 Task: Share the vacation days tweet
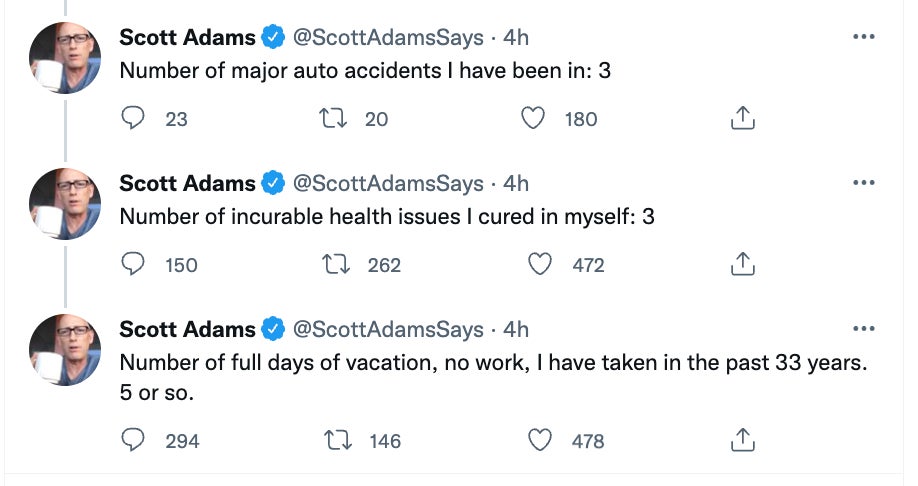click(741, 439)
